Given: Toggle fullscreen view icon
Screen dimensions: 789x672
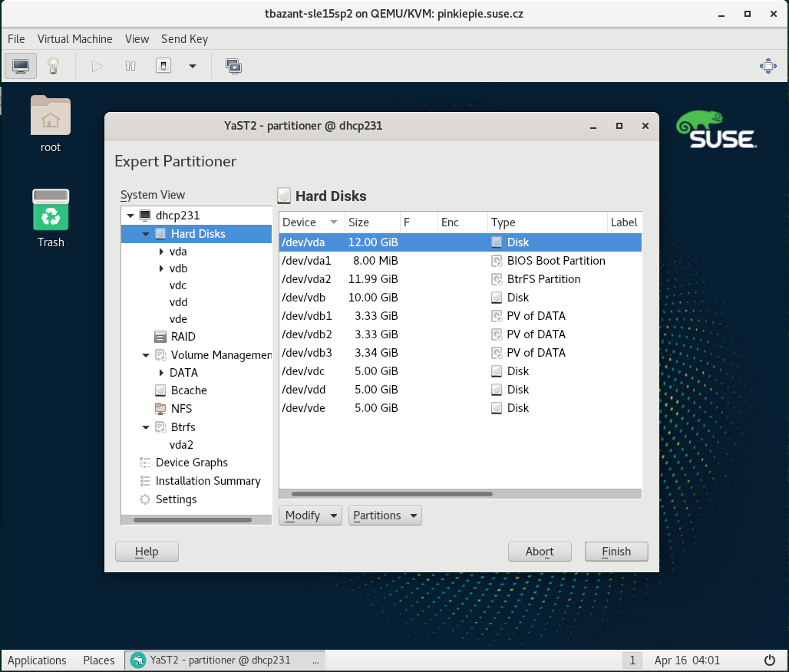Looking at the screenshot, I should point(768,66).
